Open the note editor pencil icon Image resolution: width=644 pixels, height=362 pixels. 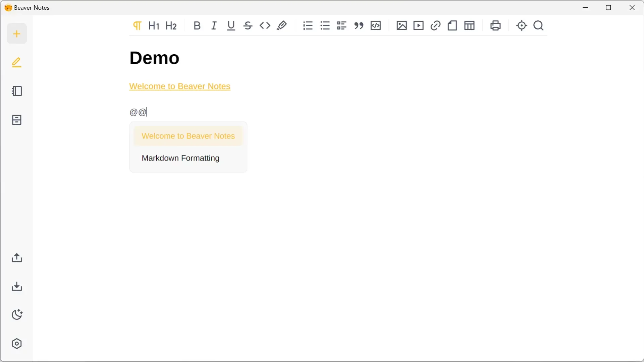coord(17,62)
